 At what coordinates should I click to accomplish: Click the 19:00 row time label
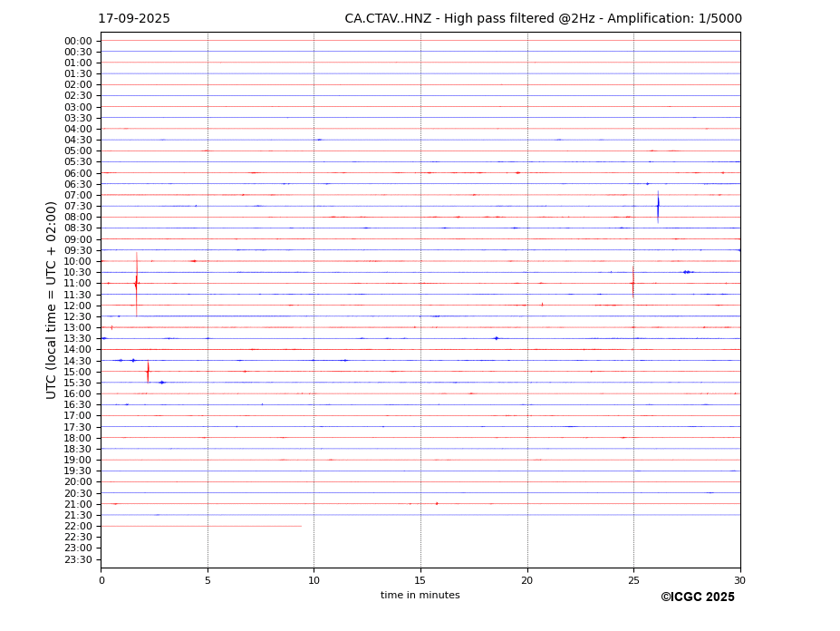coord(78,460)
